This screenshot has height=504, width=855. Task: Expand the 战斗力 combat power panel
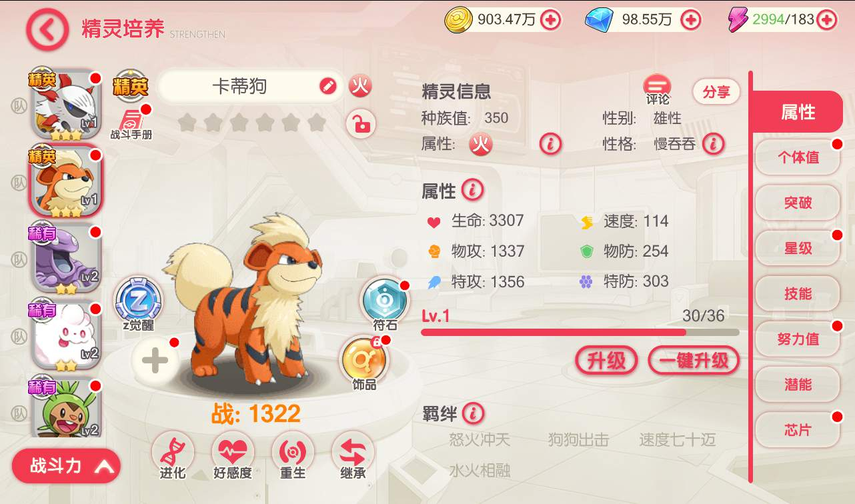(66, 466)
